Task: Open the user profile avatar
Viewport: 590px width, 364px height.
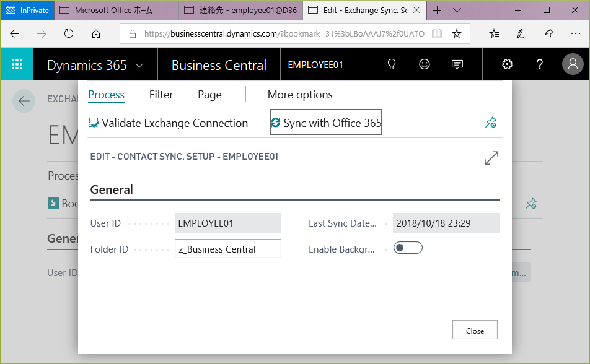Action: point(573,64)
